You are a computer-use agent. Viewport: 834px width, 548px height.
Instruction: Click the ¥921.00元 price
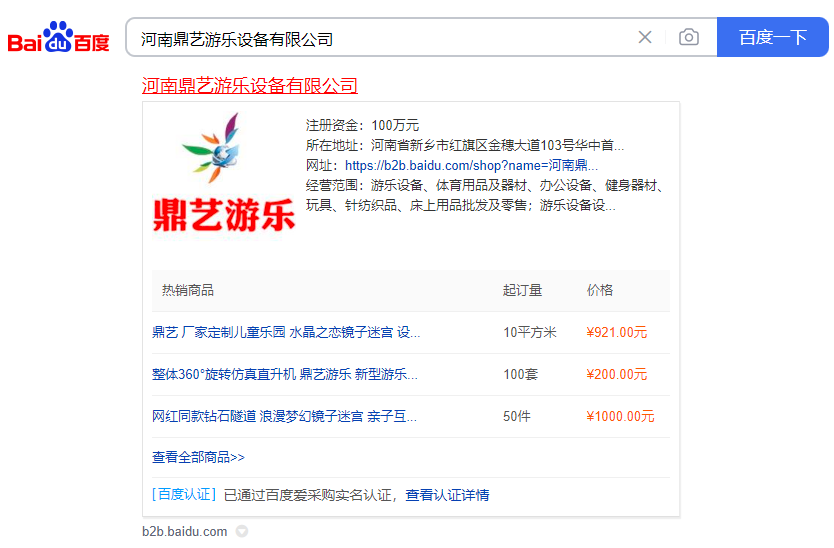pos(616,332)
